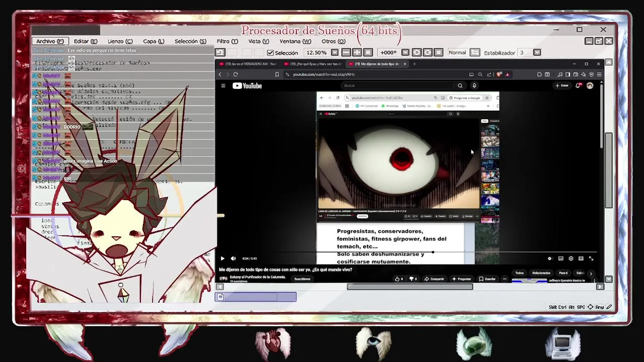The height and width of the screenshot is (362, 644).
Task: Click the Estabilizador value field
Action: [x=525, y=53]
